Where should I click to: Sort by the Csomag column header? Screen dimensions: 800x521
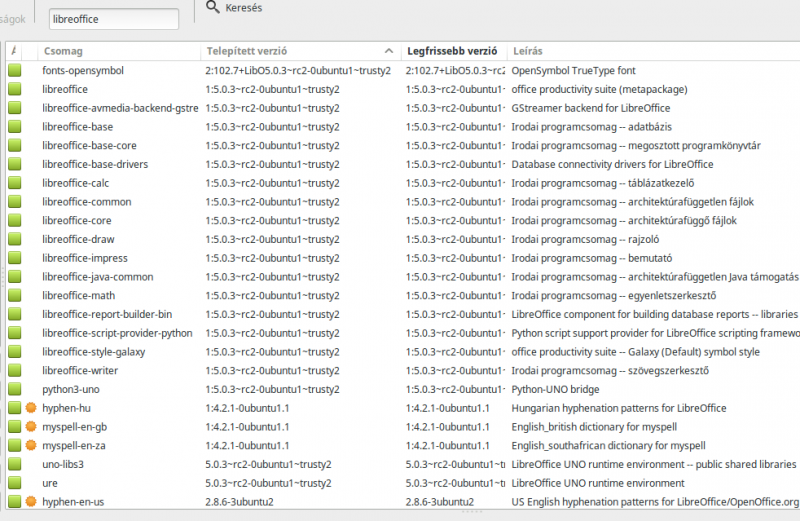click(x=119, y=51)
